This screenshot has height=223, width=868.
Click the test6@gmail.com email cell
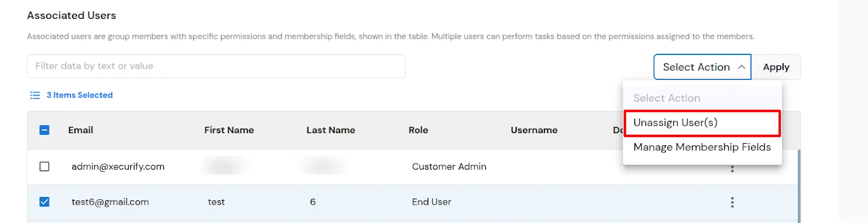(110, 202)
